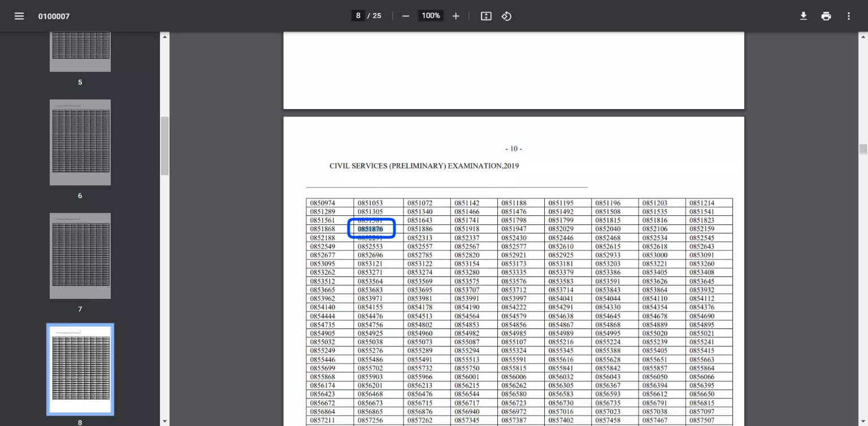Image resolution: width=868 pixels, height=426 pixels.
Task: Click roll number 0852029
Action: point(561,229)
